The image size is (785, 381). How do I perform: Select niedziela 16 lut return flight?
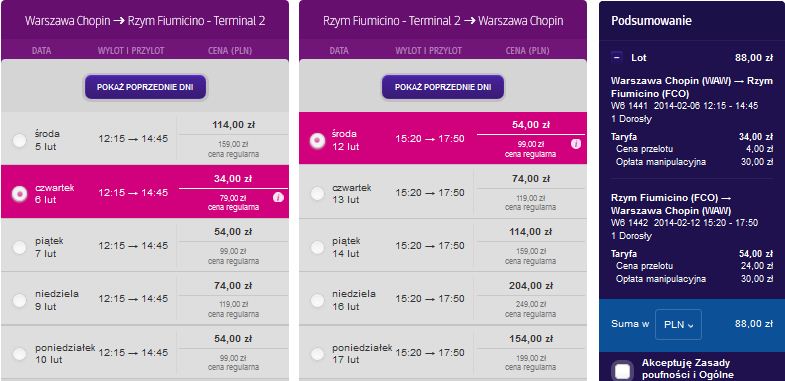(x=317, y=300)
